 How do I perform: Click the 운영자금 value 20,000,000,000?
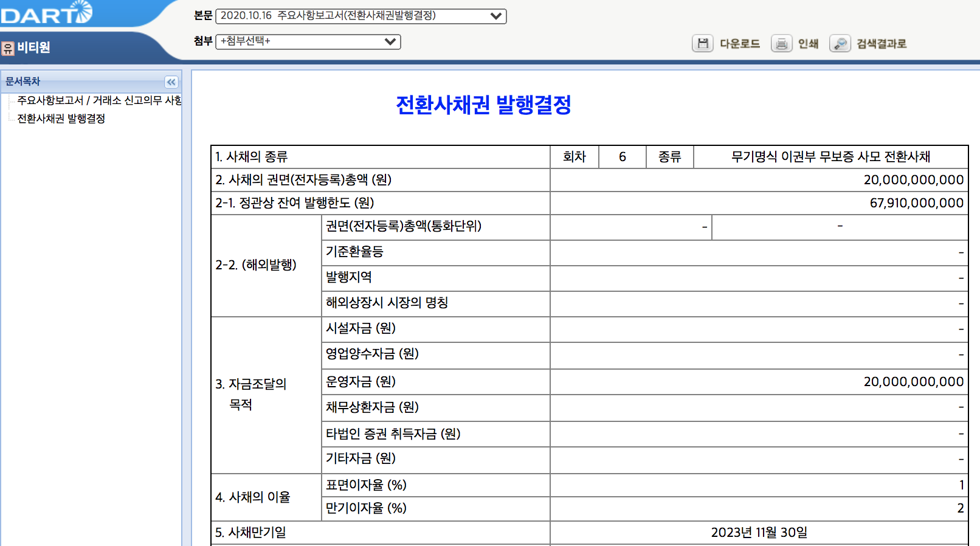(x=914, y=382)
